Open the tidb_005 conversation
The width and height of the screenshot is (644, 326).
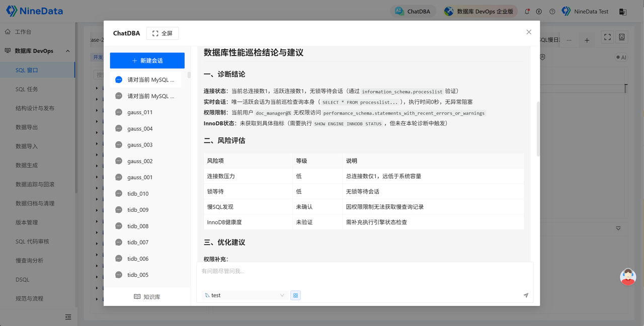(145, 275)
